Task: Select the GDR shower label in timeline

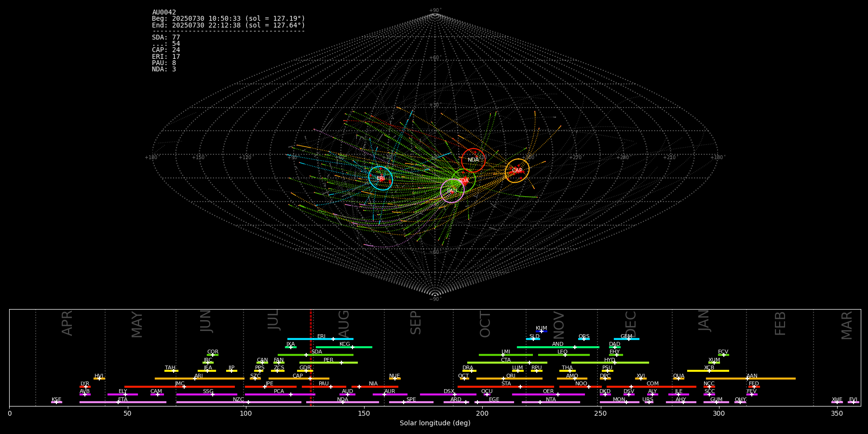Action: tap(305, 367)
